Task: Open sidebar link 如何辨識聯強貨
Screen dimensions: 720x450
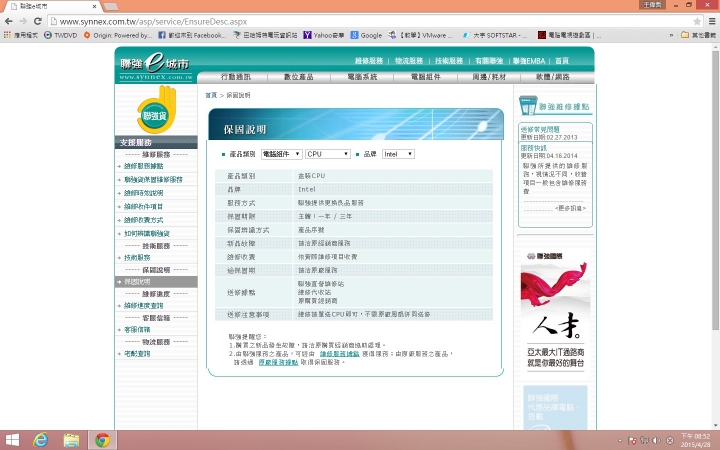Action: (146, 234)
